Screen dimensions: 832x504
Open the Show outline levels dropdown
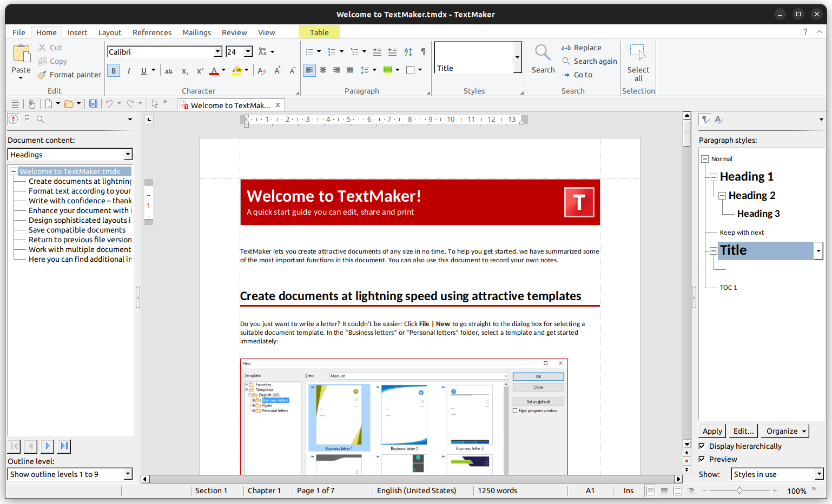pos(128,474)
